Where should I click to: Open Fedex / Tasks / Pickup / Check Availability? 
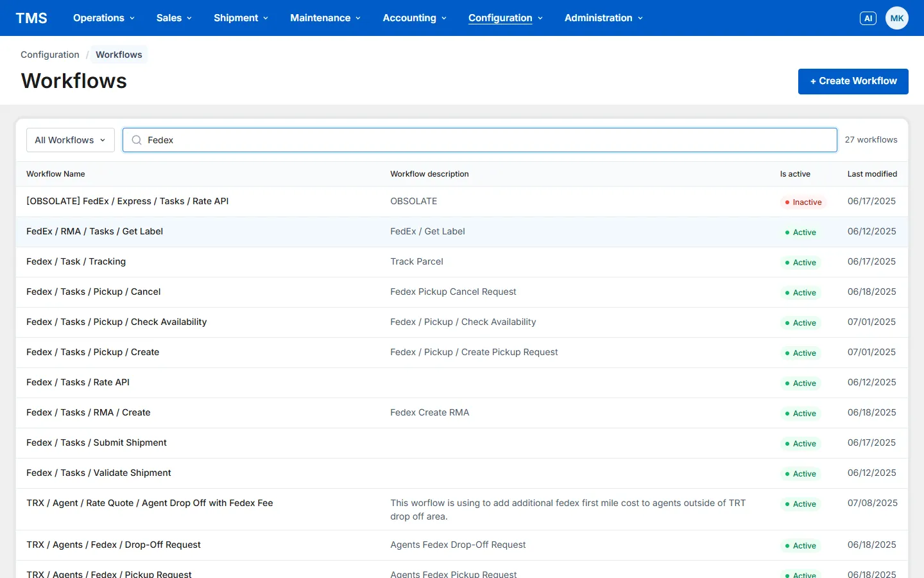[116, 322]
